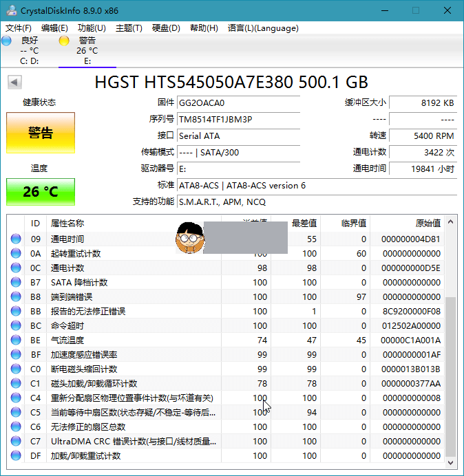Screen dimensions: 464x476
Task: Click the power-on count value 3422 次
Action: (x=423, y=153)
